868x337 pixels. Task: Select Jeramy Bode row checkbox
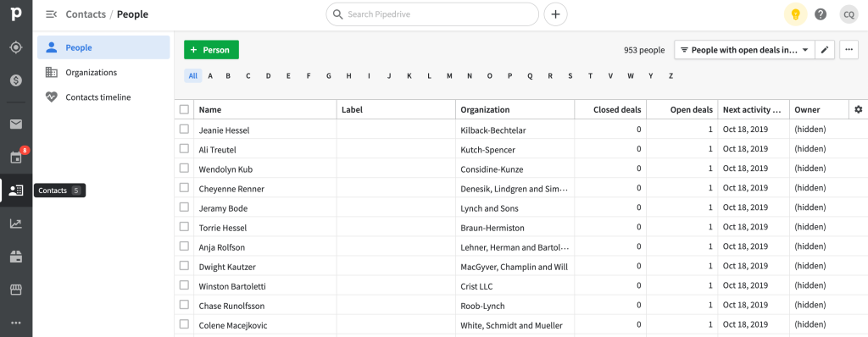click(x=184, y=207)
